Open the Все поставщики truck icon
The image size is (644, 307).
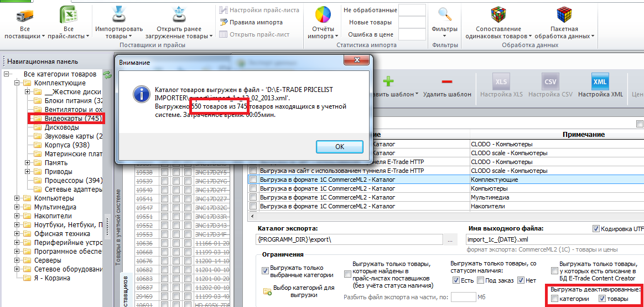pos(25,15)
